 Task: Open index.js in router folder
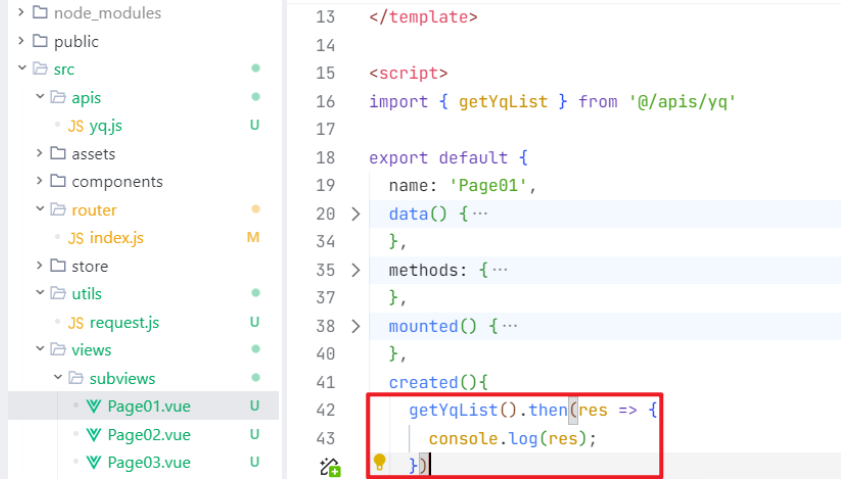pos(116,238)
